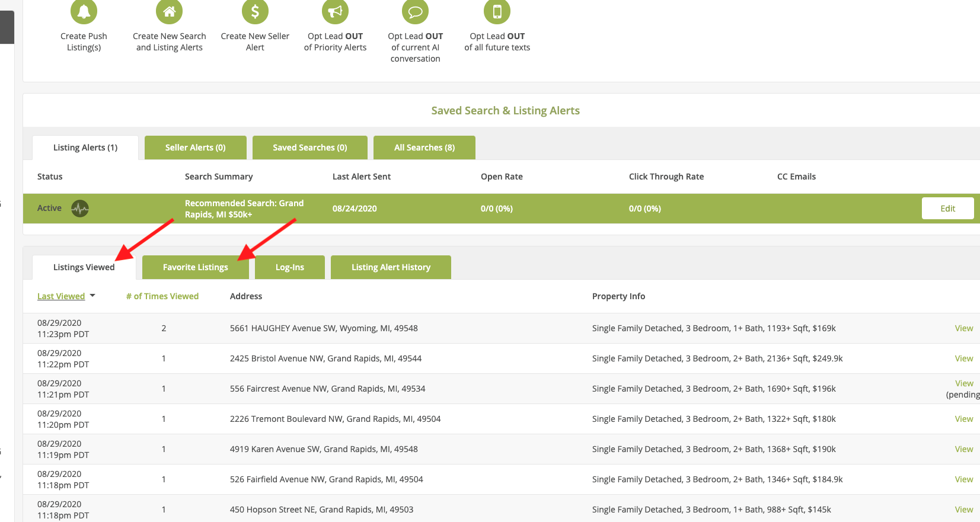Open the Log-Ins tab

click(289, 267)
